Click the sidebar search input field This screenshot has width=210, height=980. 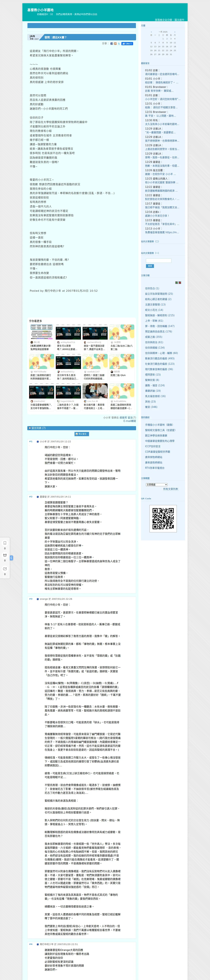tap(158, 261)
